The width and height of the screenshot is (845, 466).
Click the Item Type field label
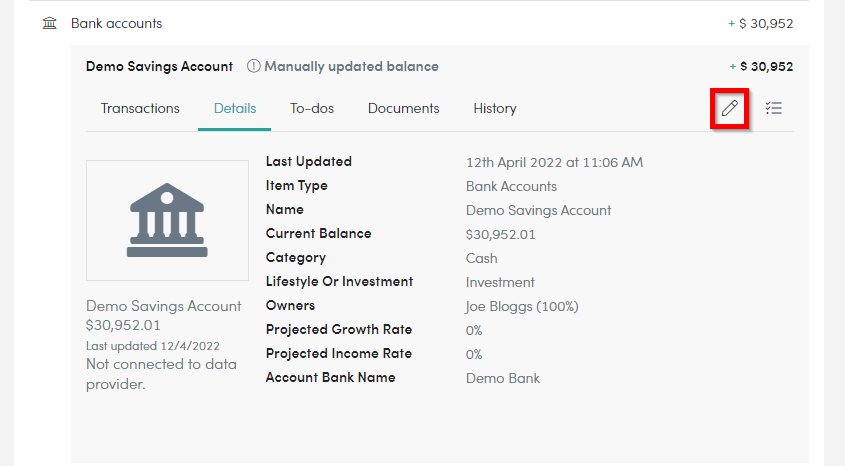(296, 186)
